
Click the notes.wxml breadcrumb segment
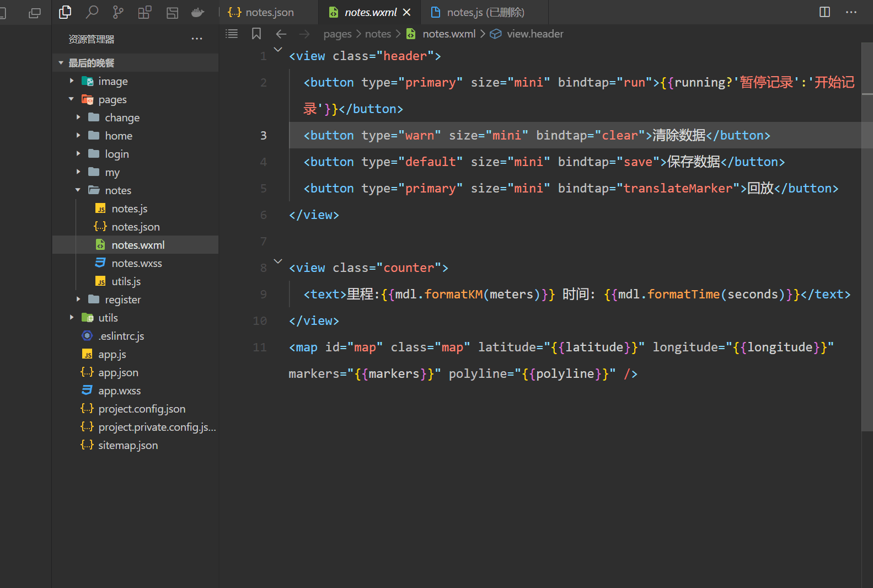(449, 34)
